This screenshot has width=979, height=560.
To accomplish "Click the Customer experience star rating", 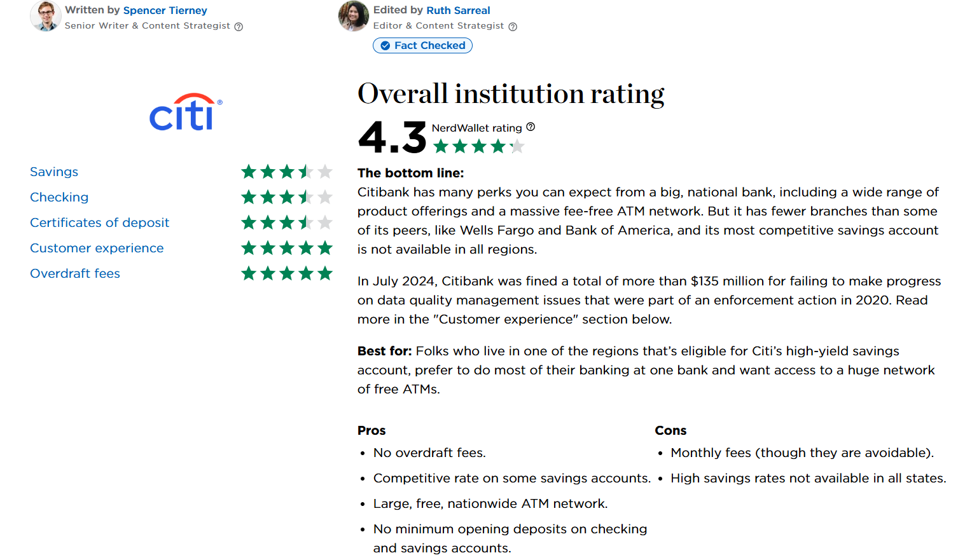I will (x=287, y=248).
